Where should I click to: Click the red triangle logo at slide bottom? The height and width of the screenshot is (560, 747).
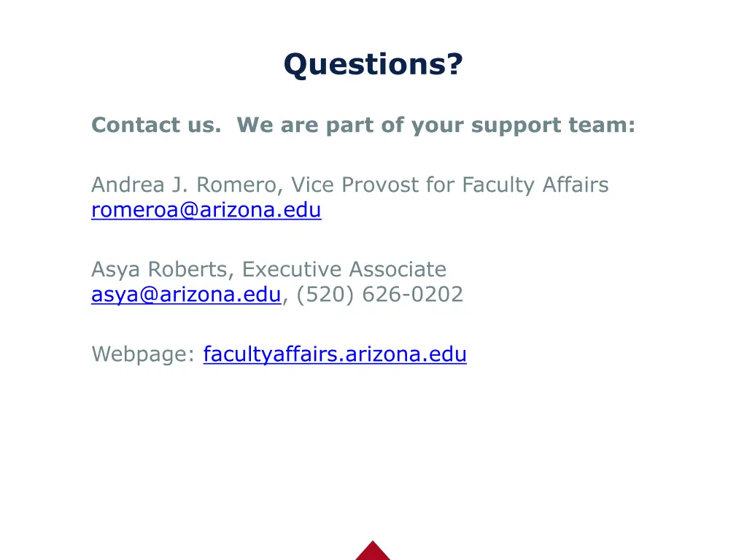point(373,551)
